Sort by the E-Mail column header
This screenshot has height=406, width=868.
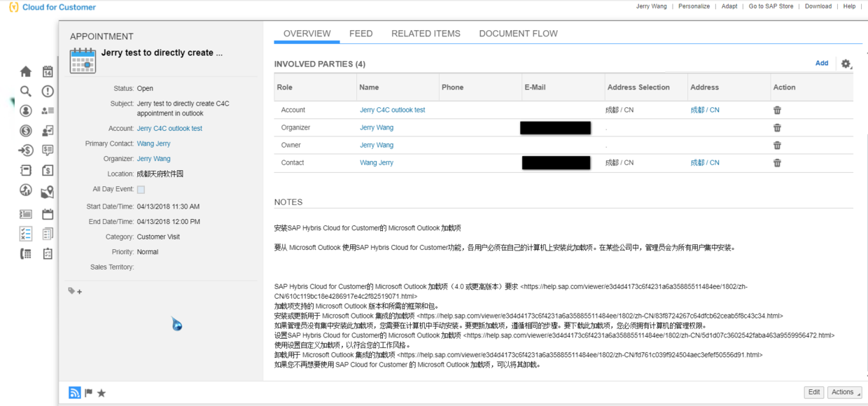563,87
